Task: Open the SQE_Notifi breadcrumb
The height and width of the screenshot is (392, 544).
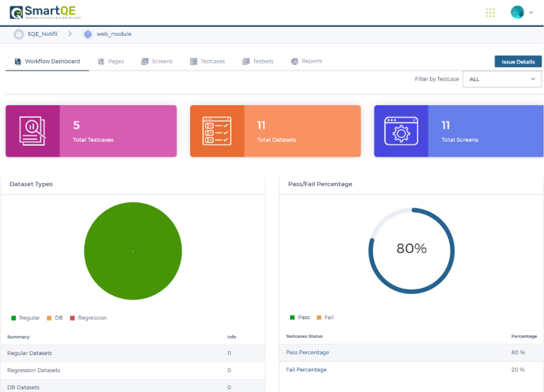Action: (x=42, y=34)
